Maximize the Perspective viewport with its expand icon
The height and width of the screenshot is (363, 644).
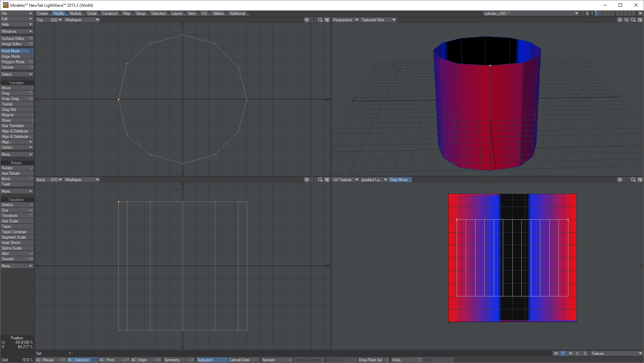coord(640,20)
